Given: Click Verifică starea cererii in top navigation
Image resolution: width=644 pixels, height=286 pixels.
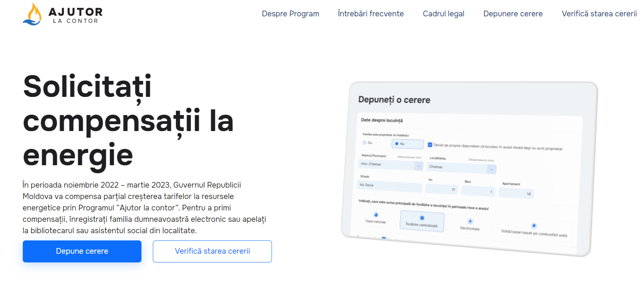Looking at the screenshot, I should pos(599,14).
